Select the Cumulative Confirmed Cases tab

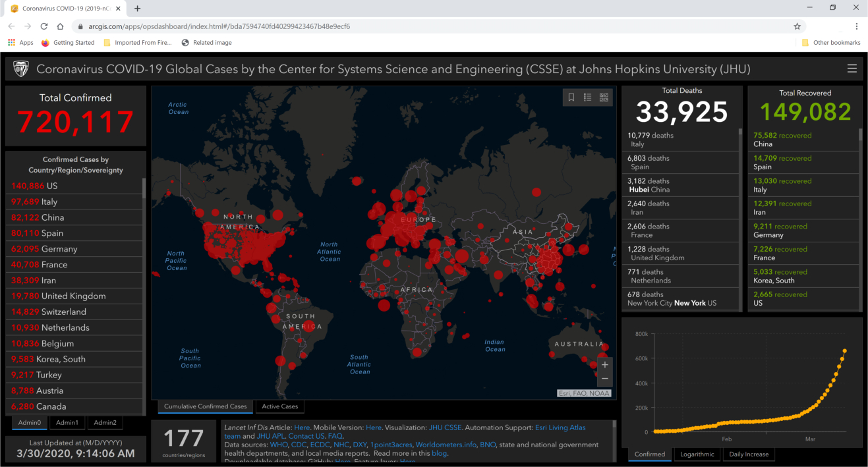pos(205,406)
